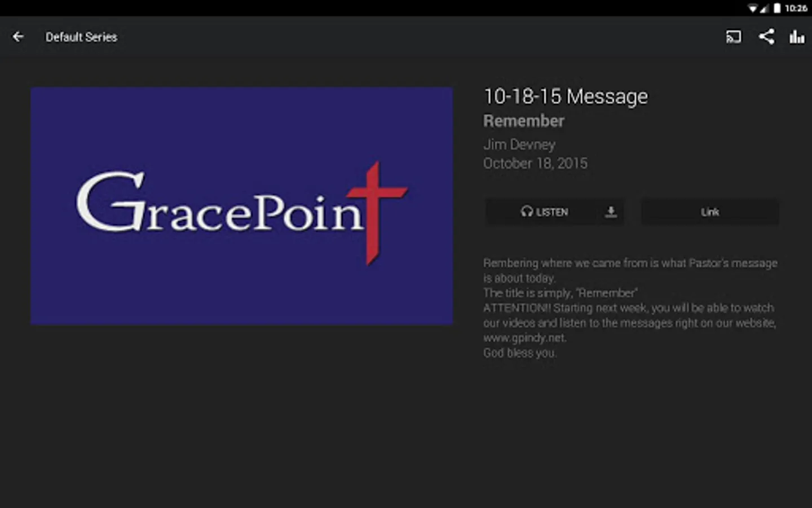Tap the GracePoint logo artwork
Viewport: 812px width, 508px height.
[x=241, y=205]
